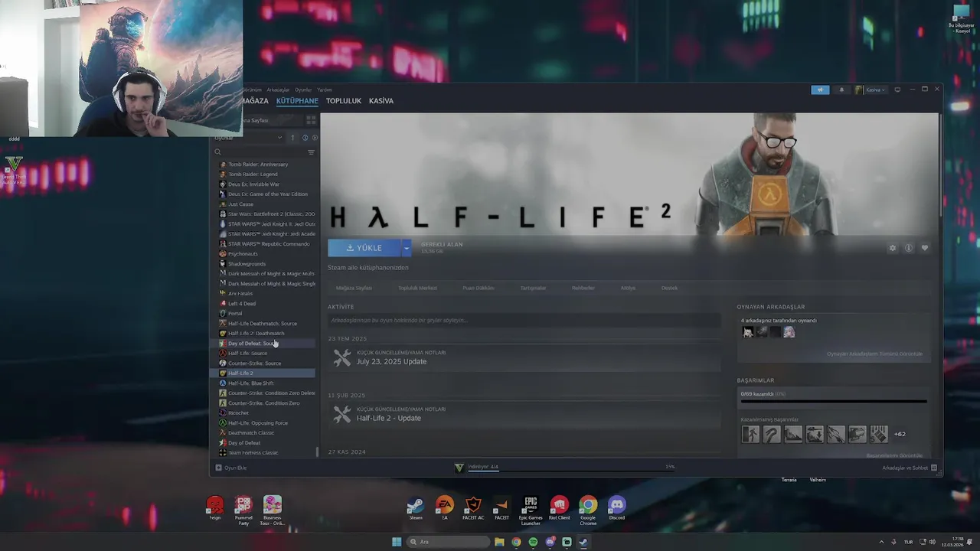Open the Discord desktop shortcut
The image size is (980, 551).
point(616,509)
